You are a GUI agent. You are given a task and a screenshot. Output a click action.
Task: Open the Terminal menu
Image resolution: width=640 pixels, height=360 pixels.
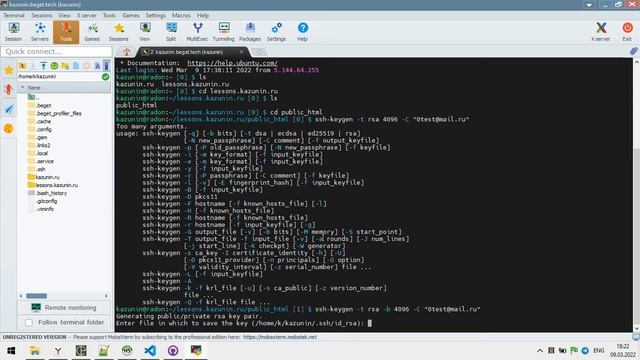tap(14, 15)
